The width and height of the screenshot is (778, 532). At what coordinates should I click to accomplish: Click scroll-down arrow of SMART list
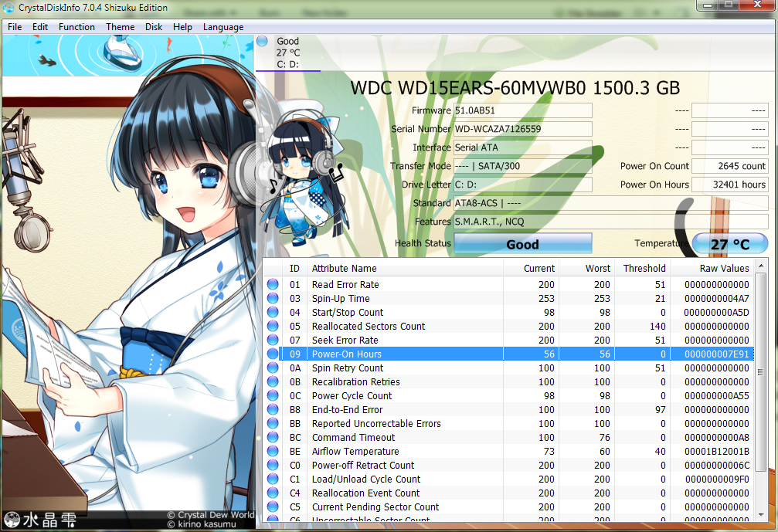point(761,515)
